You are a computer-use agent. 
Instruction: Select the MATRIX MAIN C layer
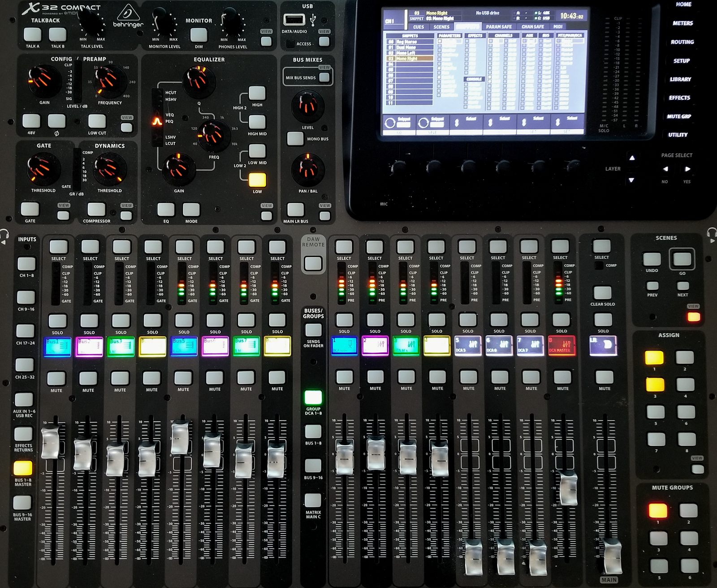coord(313,500)
